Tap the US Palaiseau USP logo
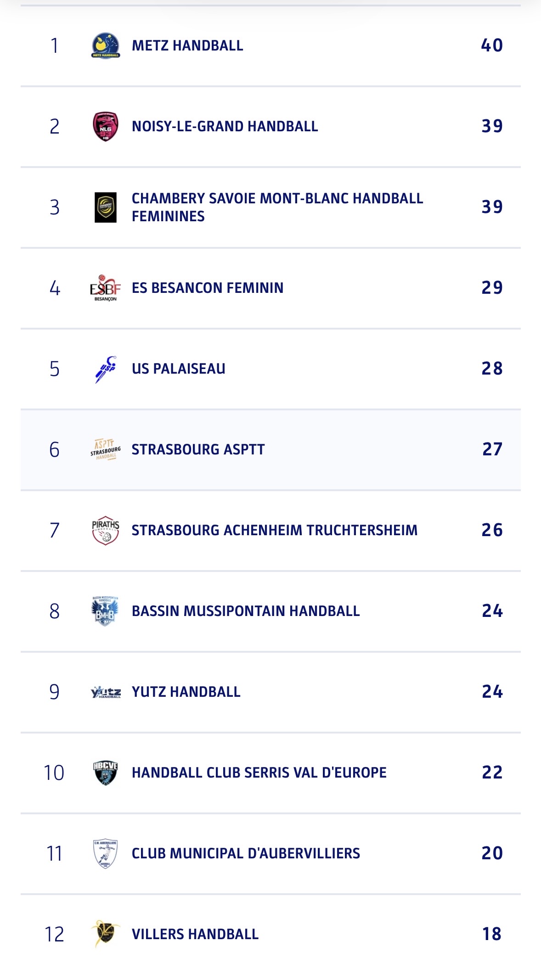541x980 pixels. click(106, 369)
